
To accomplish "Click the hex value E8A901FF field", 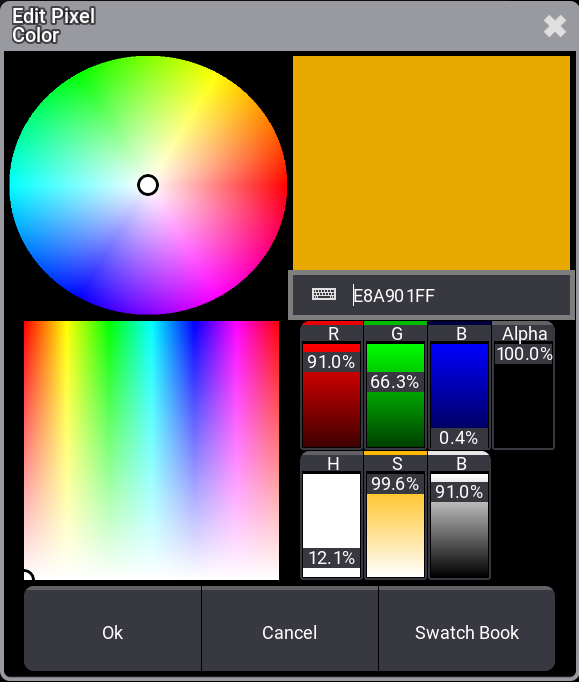I will 431,295.
